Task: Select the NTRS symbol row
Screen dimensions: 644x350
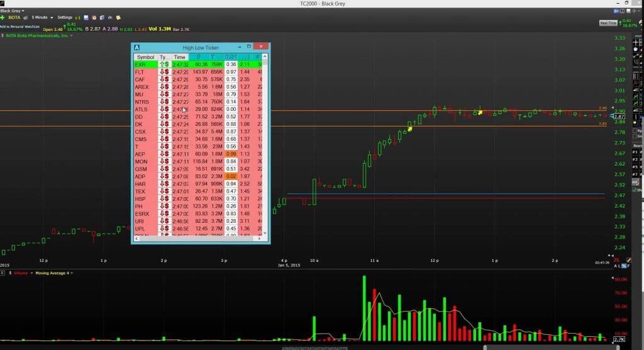Action: [x=198, y=101]
